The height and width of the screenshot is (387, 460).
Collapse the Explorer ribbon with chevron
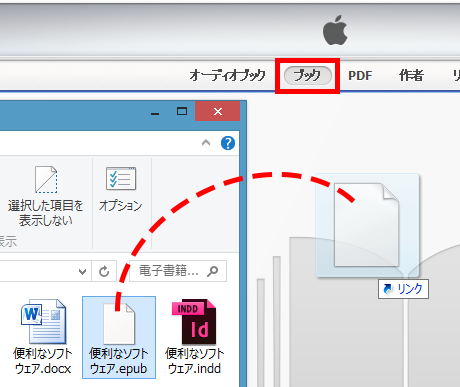pos(206,143)
